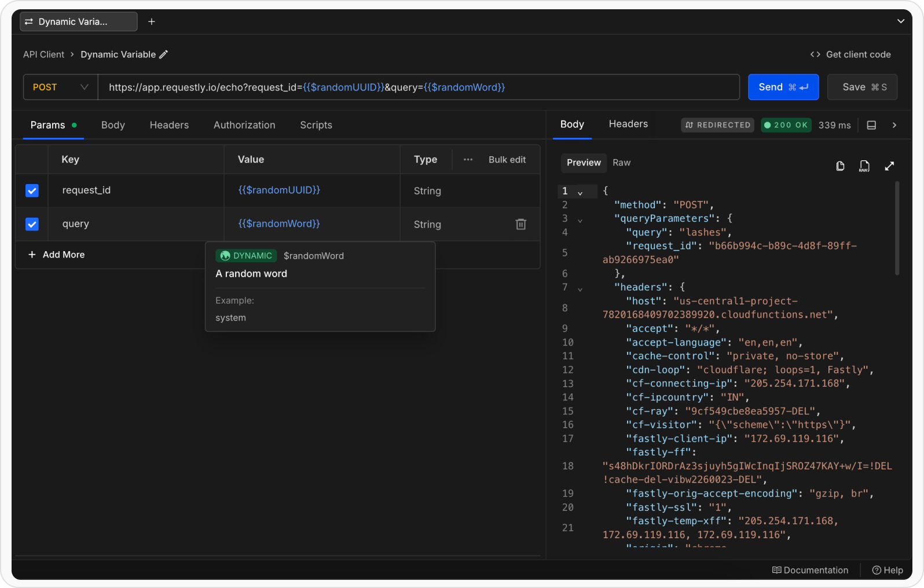Collapse the headers JSON node
This screenshot has width=924, height=588.
click(580, 288)
